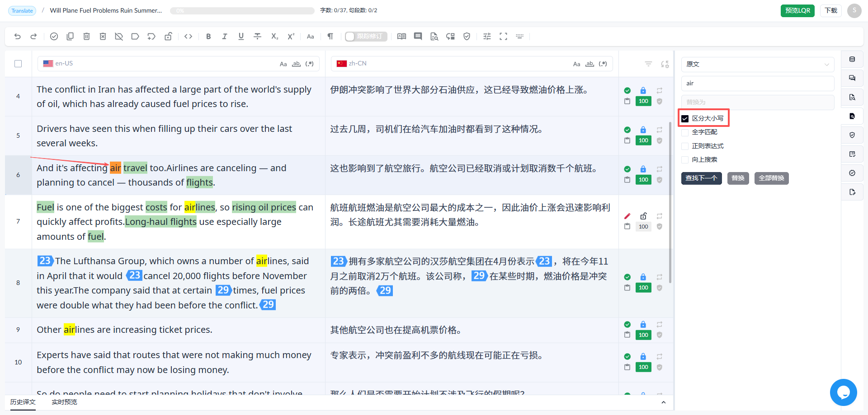Check the select-all segments checkbox

click(x=18, y=64)
